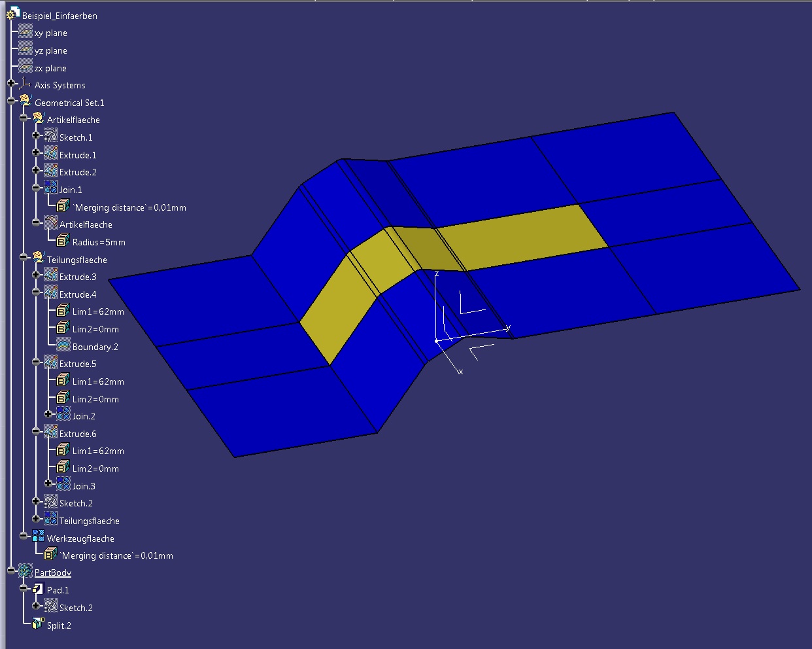Click the Radius=5mm parameter icon
Image resolution: width=812 pixels, height=649 pixels.
click(x=63, y=241)
